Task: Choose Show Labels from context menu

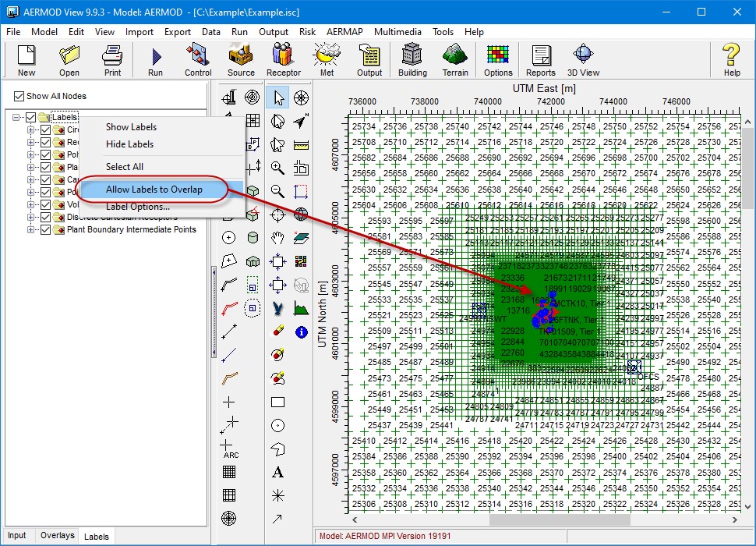Action: tap(131, 127)
